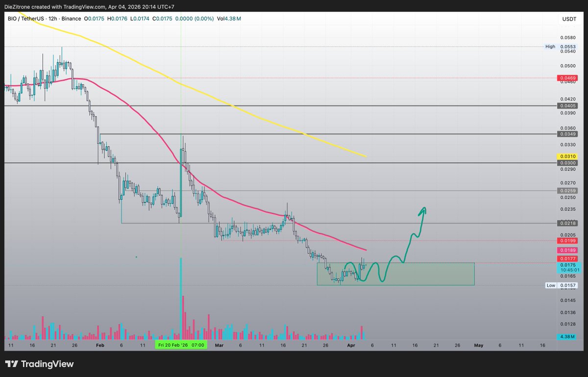Viewport: 588px width, 377px height.
Task: Select the red 0.0199 price tag
Action: click(x=567, y=241)
